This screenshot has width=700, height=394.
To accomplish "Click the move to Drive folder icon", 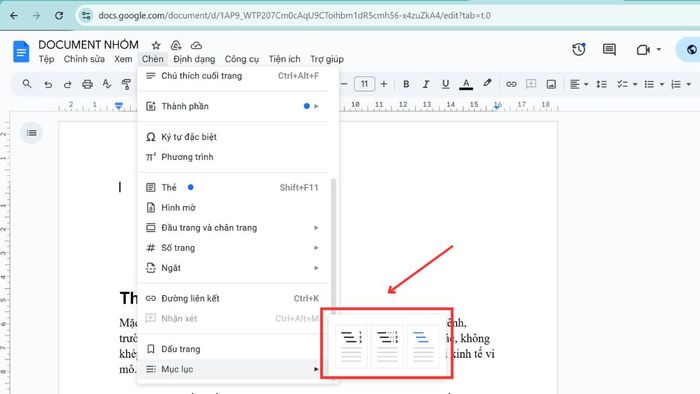I will [x=176, y=46].
